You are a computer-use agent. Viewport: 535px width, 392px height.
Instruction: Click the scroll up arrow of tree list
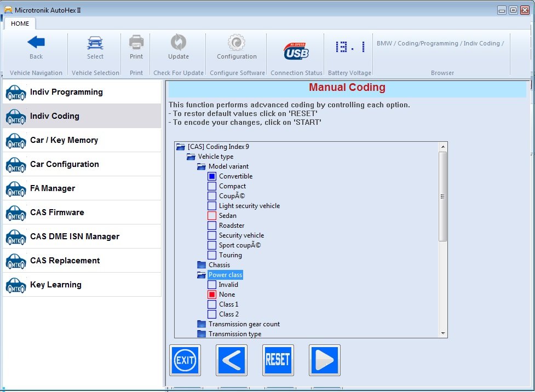(443, 147)
